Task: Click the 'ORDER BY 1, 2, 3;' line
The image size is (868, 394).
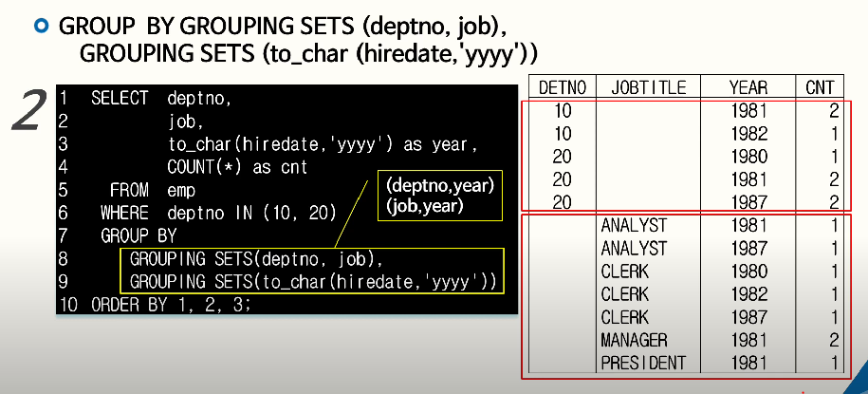Action: coord(171,305)
